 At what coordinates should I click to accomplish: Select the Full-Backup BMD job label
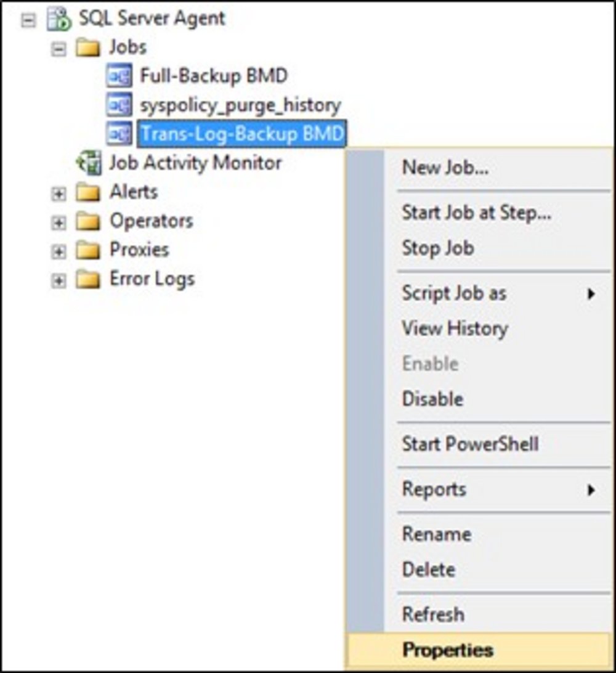(x=214, y=76)
